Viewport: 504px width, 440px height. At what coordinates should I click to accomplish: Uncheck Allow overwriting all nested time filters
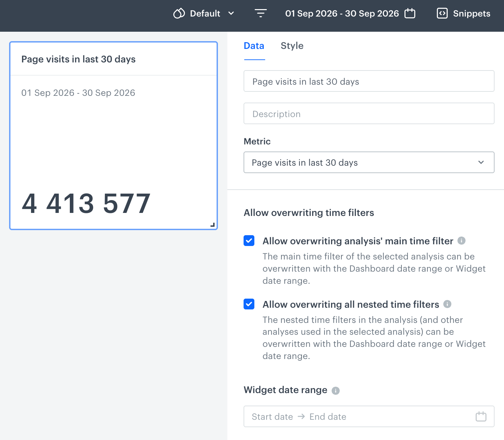point(249,304)
